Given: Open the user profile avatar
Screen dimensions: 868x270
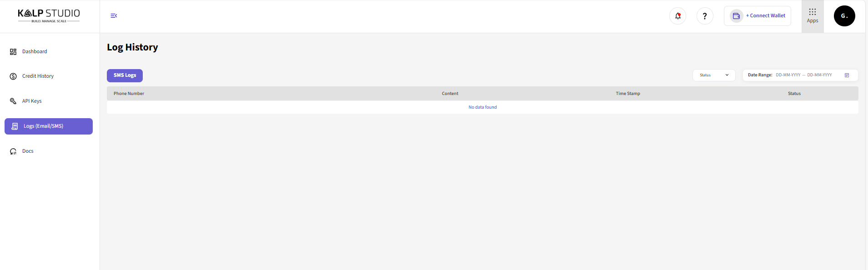Looking at the screenshot, I should [x=844, y=16].
